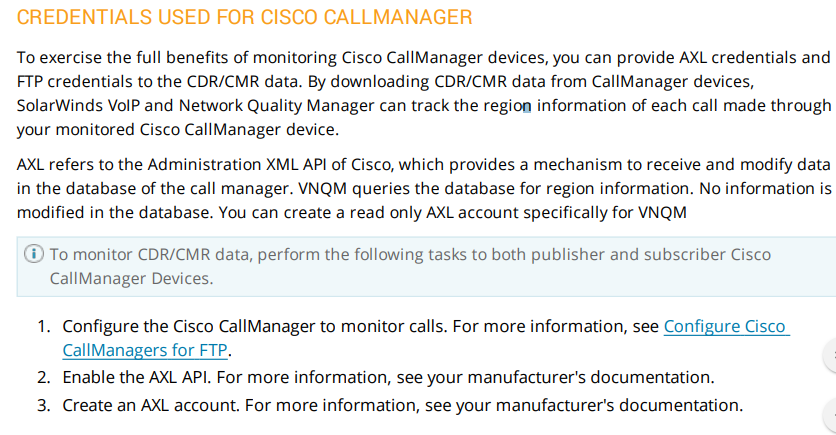This screenshot has height=435, width=836.
Task: Click the paragraph starting 'AXL refers to the Administration'
Action: (x=424, y=188)
